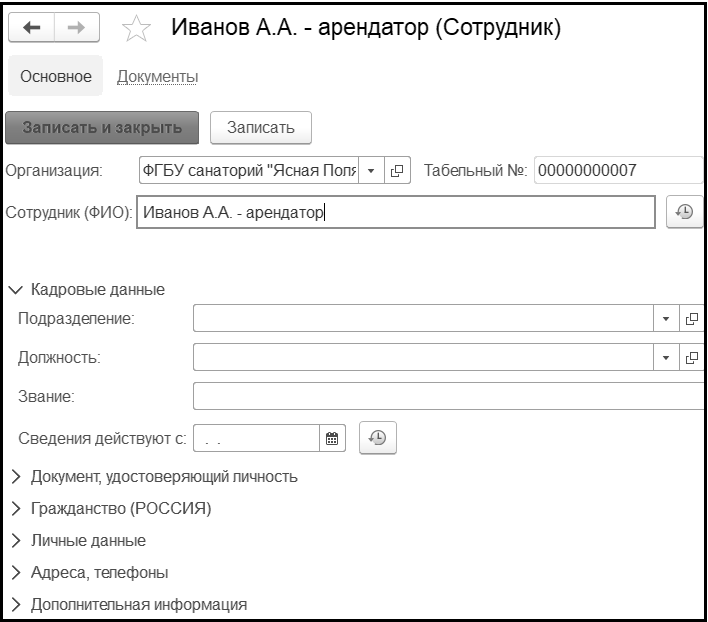Open the Подразделение record with open-form icon
The image size is (708, 622).
click(x=692, y=319)
